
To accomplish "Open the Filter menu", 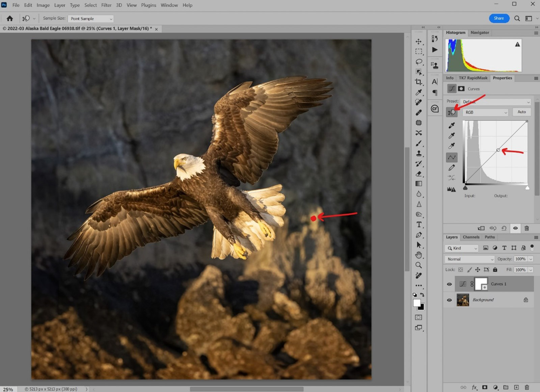I will (x=106, y=5).
